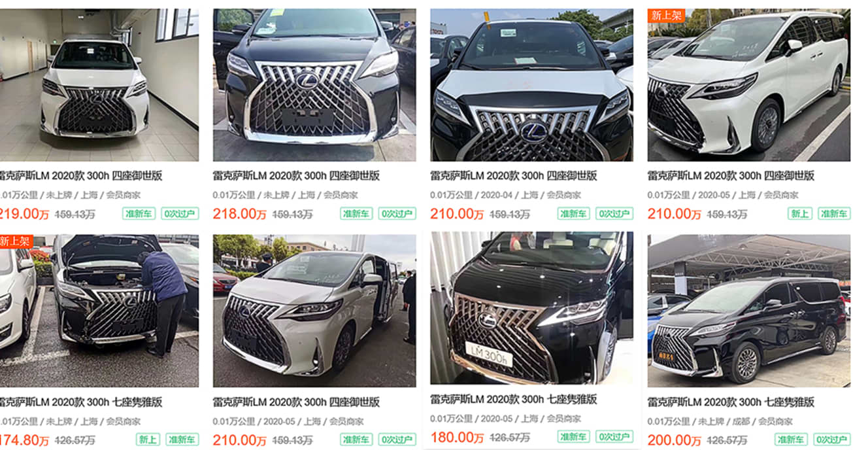This screenshot has height=450, width=868.
Task: Open the black Lexus under-canopy photo from 成都
Action: [749, 311]
